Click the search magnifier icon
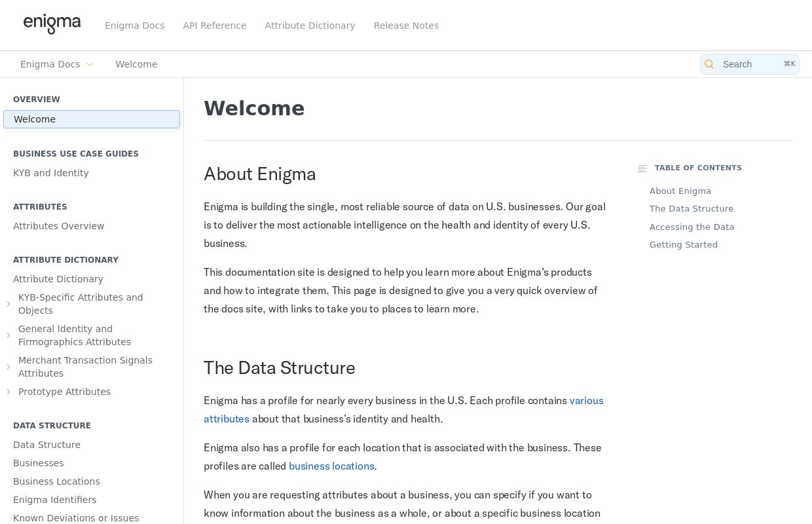Image resolution: width=812 pixels, height=524 pixels. point(709,64)
